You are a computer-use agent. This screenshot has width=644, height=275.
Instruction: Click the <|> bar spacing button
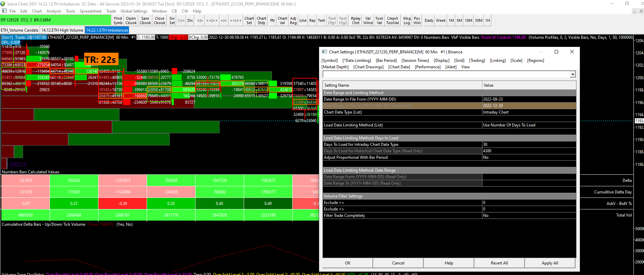tap(200, 20)
